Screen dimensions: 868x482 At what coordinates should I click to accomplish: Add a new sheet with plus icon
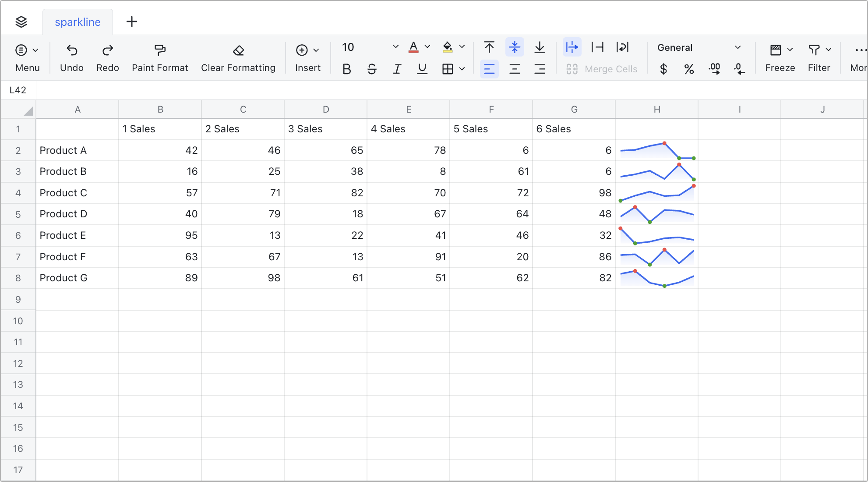point(131,21)
